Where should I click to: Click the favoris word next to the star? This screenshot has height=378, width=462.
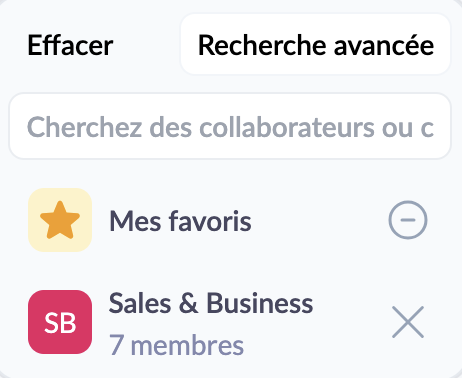(210, 221)
